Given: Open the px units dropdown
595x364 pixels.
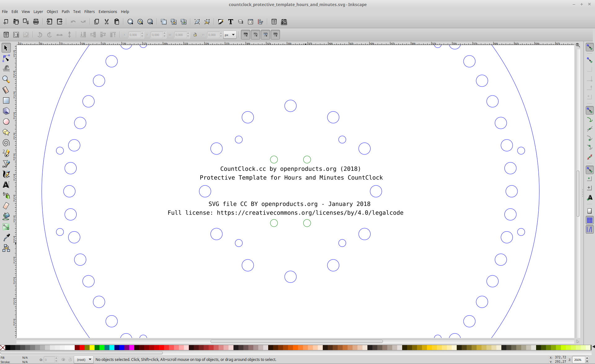Looking at the screenshot, I should pyautogui.click(x=230, y=35).
